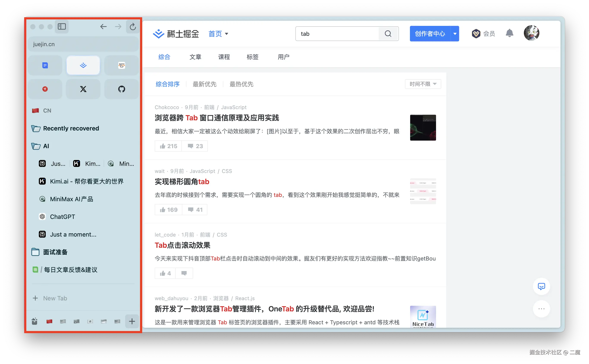Viewport: 589px width, 364px height.
Task: Open article 实现梯形圆角tab
Action: click(182, 182)
